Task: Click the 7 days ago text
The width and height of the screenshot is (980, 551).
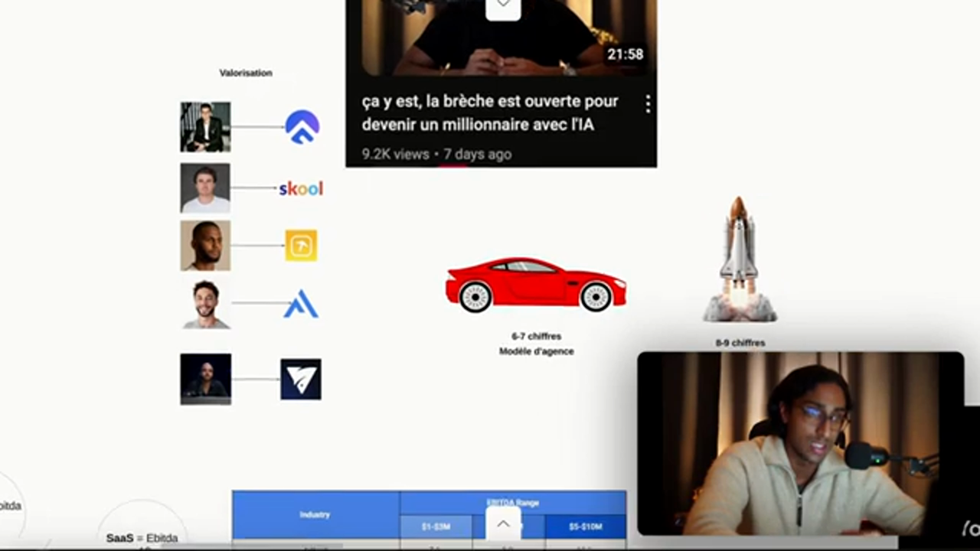Action: pos(478,154)
